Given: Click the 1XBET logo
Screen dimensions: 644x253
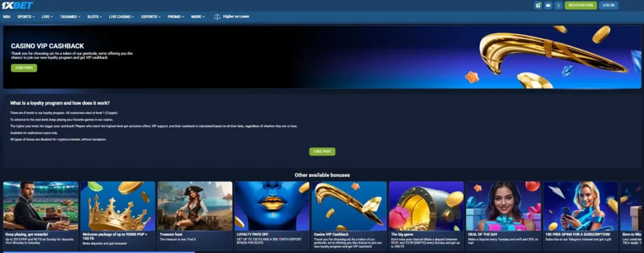Looking at the screenshot, I should (17, 5).
